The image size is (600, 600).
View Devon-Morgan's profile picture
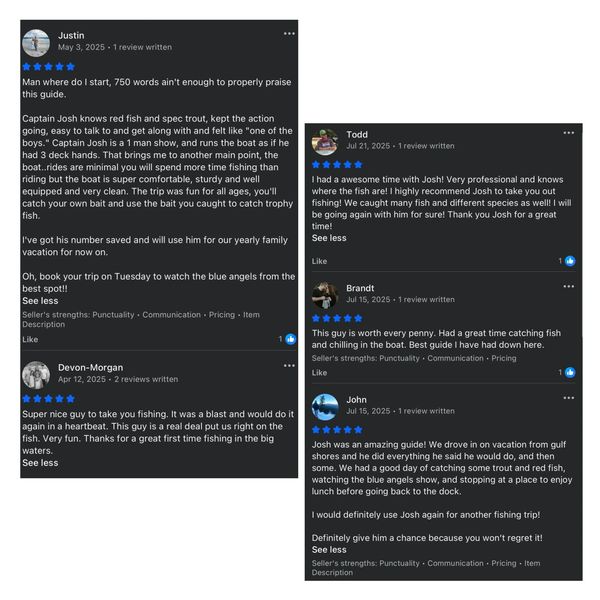[36, 374]
